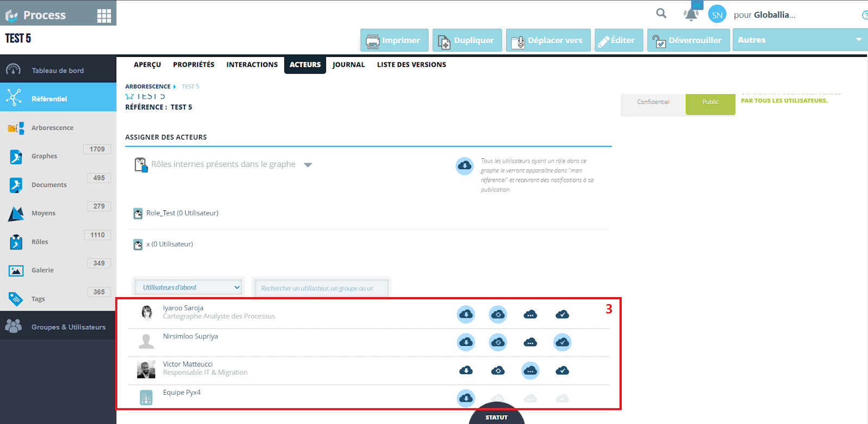Click the Role_Test role icon

click(x=138, y=214)
